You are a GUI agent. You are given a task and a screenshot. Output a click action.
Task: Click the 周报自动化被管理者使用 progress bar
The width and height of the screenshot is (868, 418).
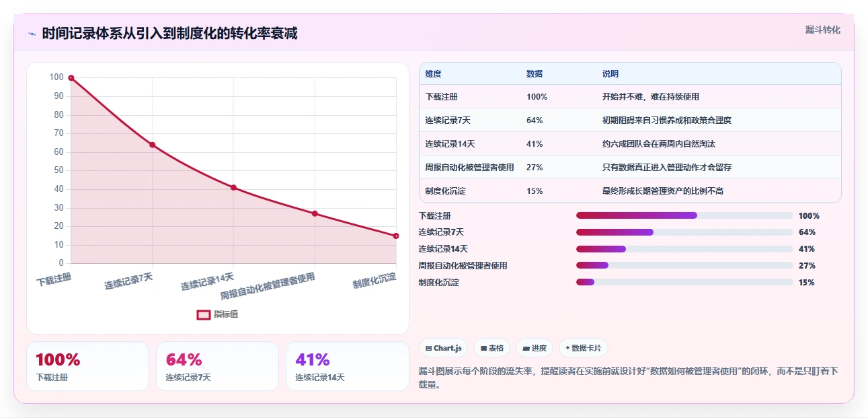point(684,266)
